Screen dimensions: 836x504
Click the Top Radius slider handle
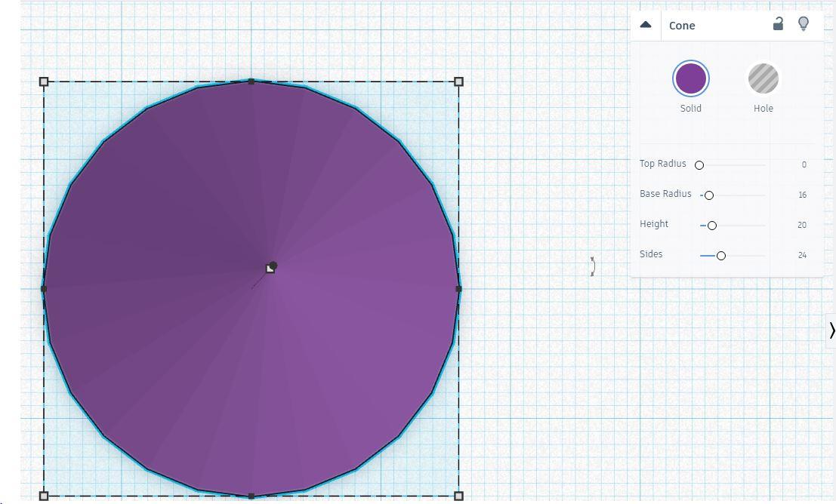[699, 165]
